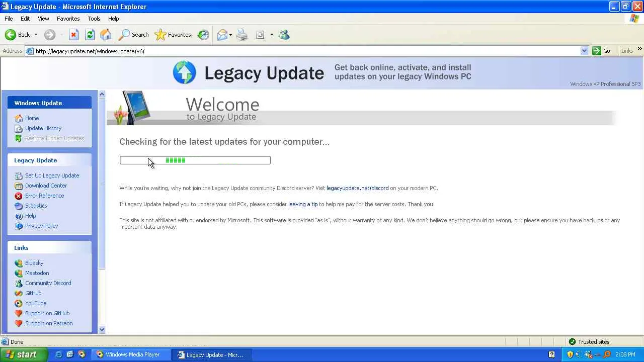Click the taskbar clock showing 2:08 PM
The image size is (644, 362).
[625, 354]
